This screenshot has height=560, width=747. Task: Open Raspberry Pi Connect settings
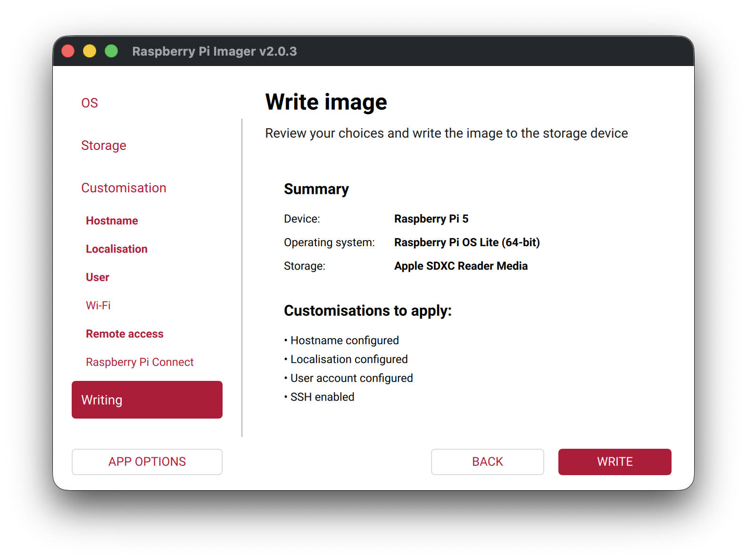140,362
